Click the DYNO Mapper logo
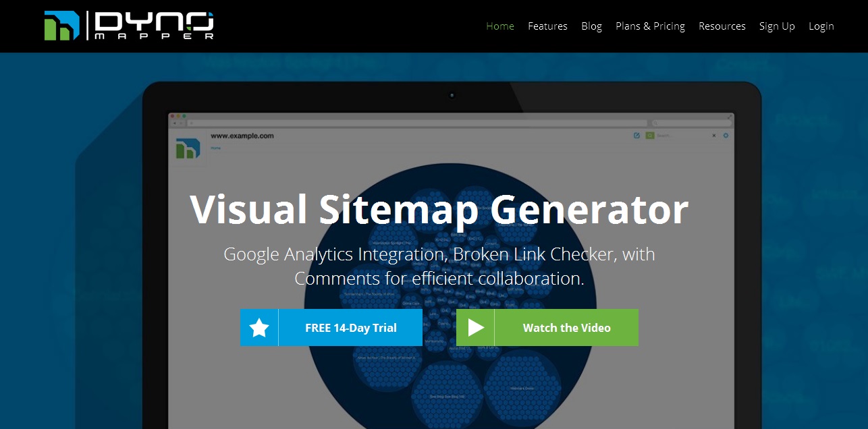 pos(130,26)
